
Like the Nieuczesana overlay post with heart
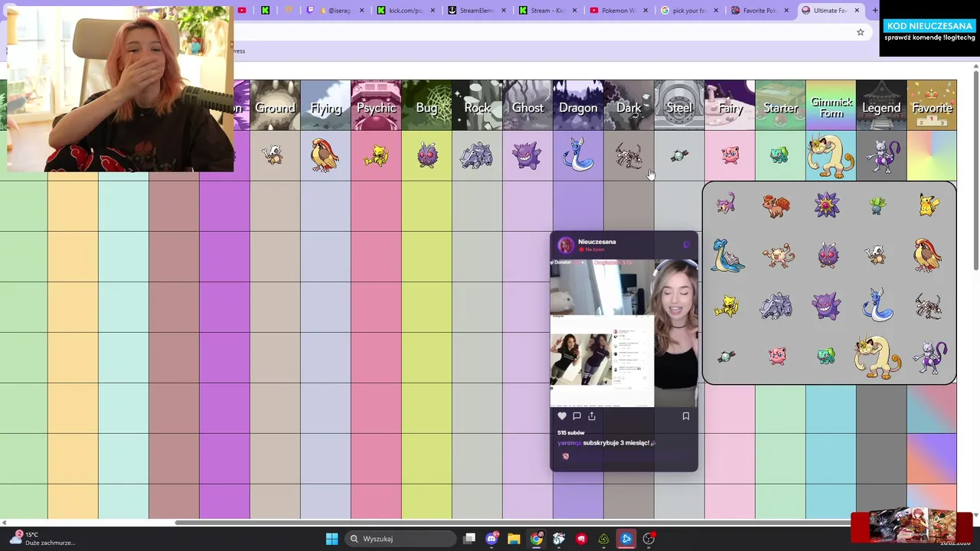click(x=562, y=416)
